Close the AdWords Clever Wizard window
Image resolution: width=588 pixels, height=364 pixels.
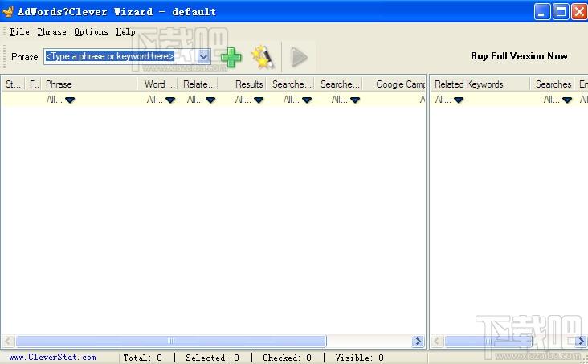[x=579, y=12]
